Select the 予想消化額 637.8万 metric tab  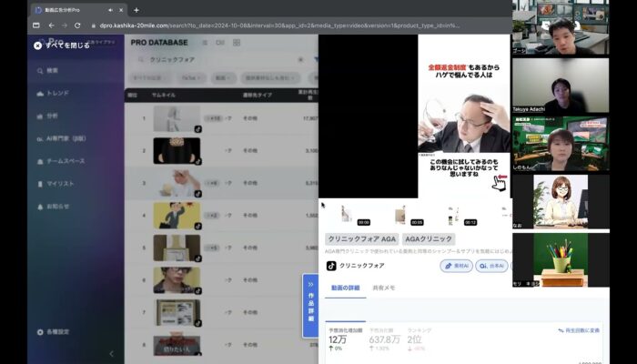click(385, 339)
